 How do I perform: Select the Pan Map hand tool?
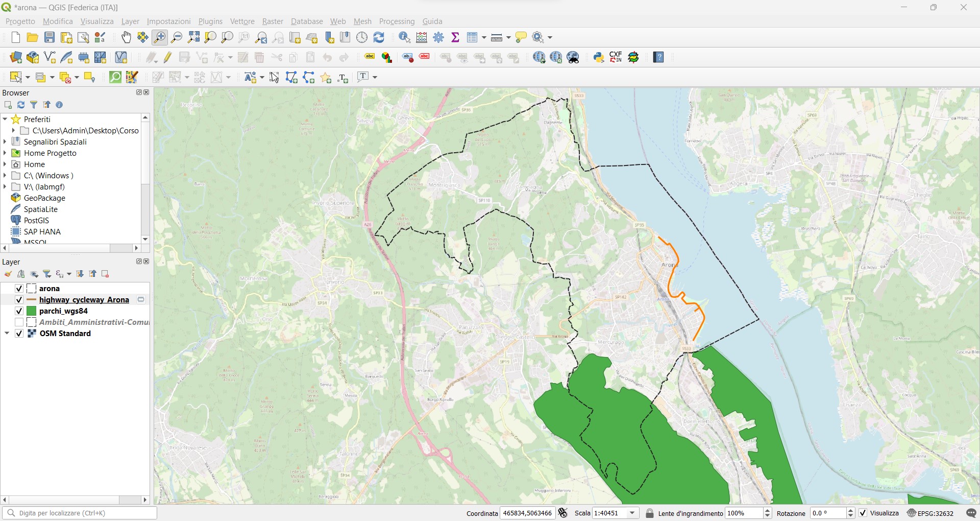coord(126,37)
